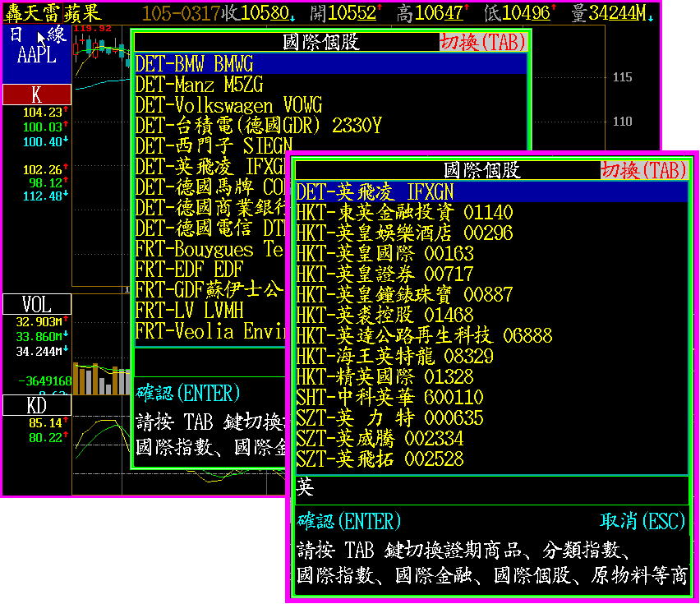The image size is (700, 604).
Task: Select DET-英飛凌 IFXGN in front list
Action: tap(375, 191)
